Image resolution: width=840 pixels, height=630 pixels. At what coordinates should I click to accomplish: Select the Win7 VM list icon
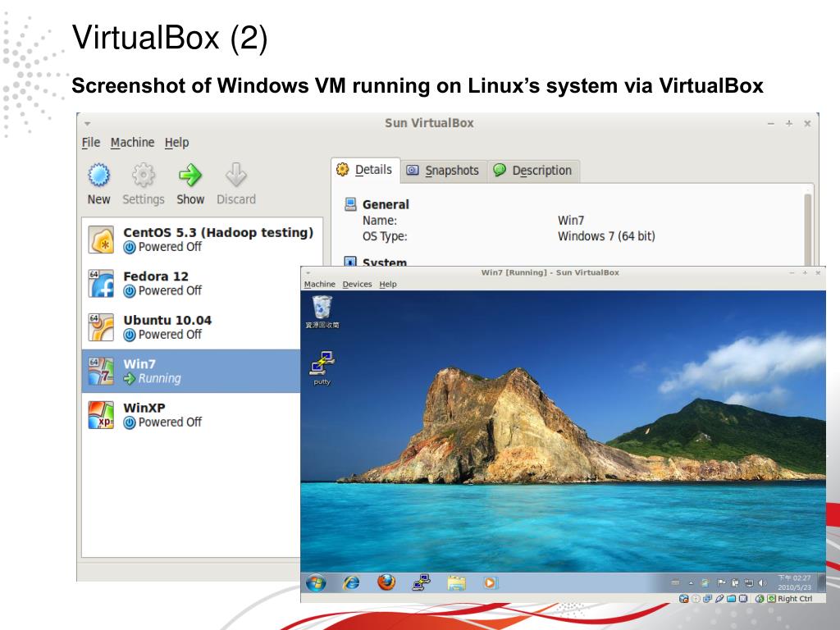click(x=101, y=371)
